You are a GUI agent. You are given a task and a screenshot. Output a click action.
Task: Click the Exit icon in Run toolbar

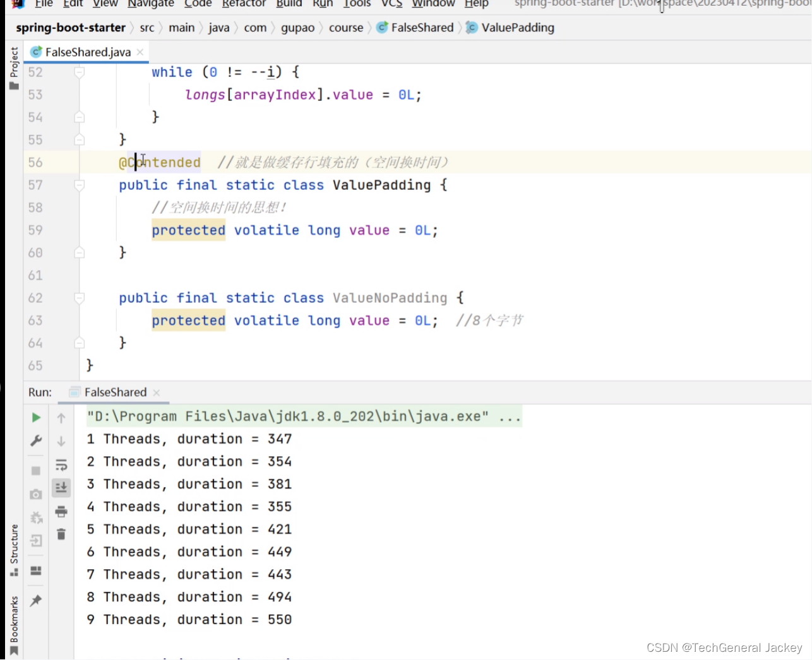click(36, 541)
